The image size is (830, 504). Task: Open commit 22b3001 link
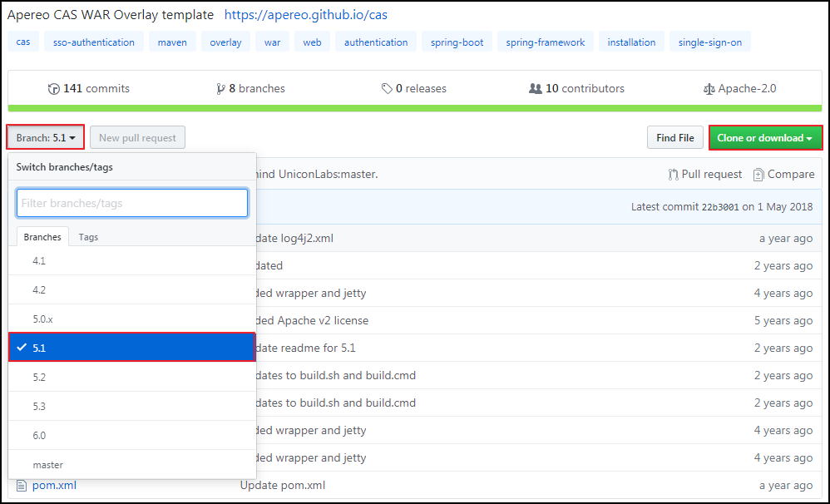click(720, 207)
